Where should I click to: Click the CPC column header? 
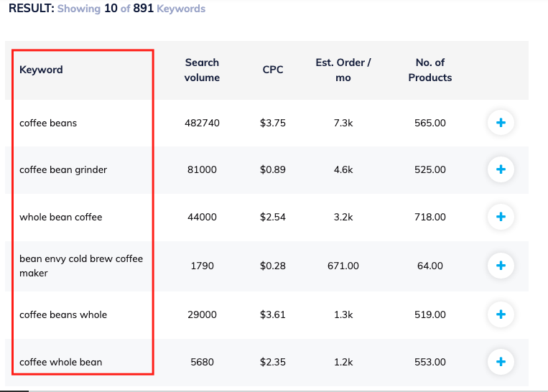pos(273,70)
